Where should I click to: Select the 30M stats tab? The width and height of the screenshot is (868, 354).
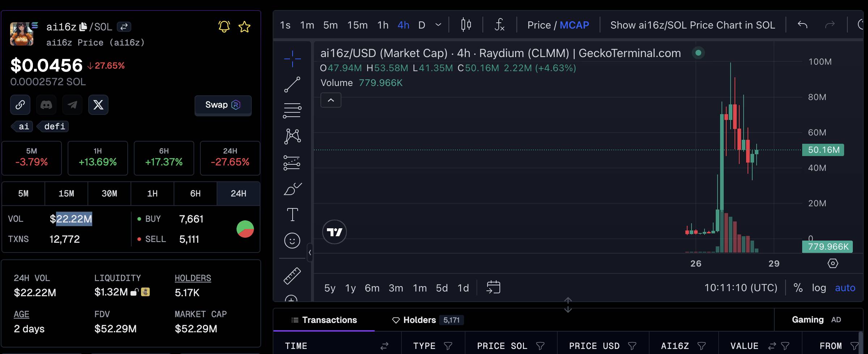point(109,194)
